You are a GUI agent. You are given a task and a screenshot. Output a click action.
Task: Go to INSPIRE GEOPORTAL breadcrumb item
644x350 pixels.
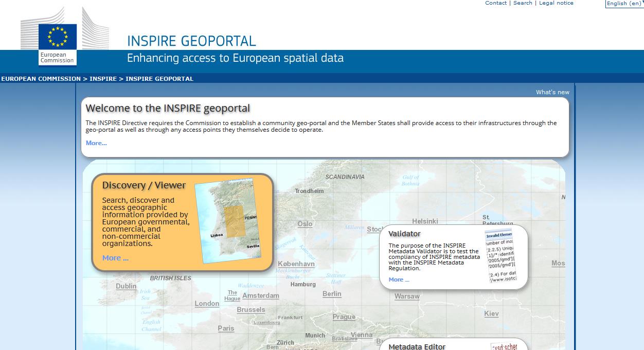(x=159, y=79)
